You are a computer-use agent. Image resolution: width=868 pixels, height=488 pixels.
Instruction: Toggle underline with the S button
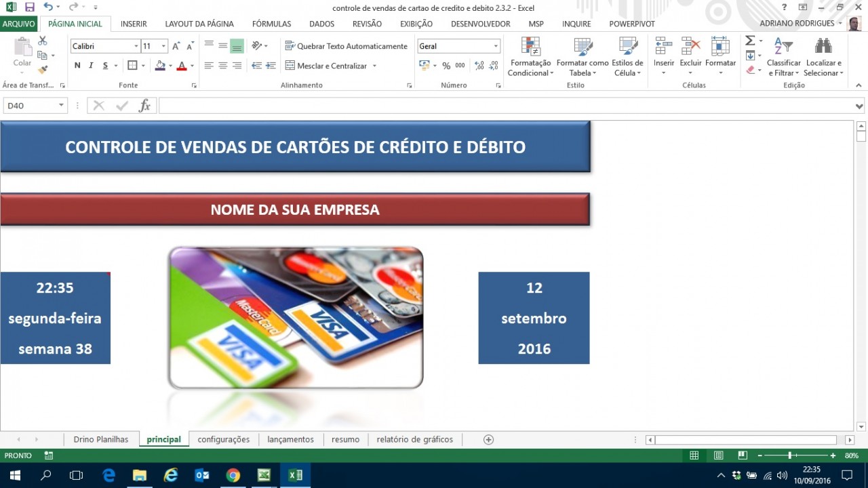coord(105,66)
